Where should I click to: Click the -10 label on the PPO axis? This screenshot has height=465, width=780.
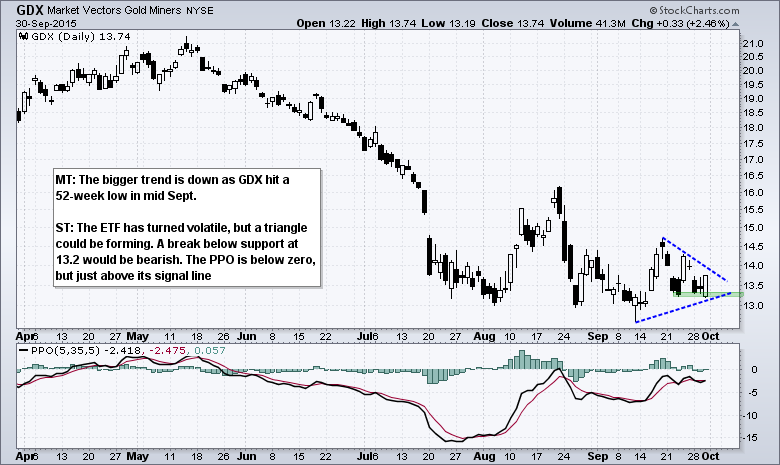click(752, 416)
